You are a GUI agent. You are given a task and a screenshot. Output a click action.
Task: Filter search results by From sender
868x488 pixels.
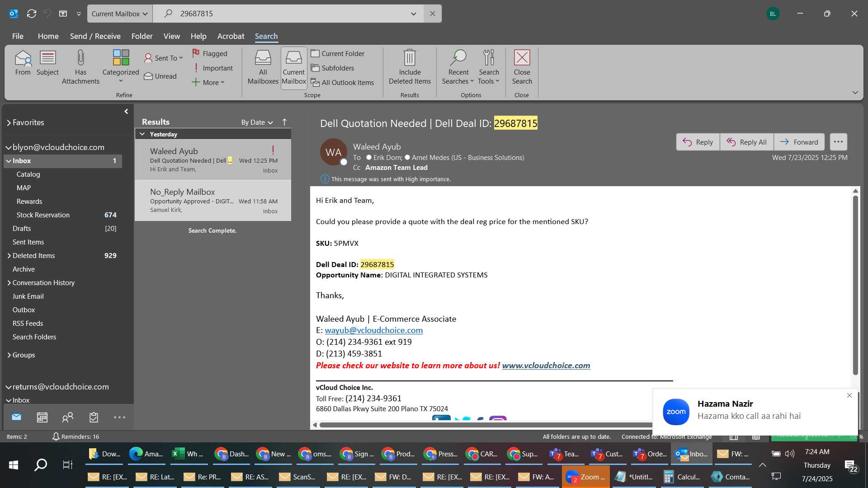23,63
